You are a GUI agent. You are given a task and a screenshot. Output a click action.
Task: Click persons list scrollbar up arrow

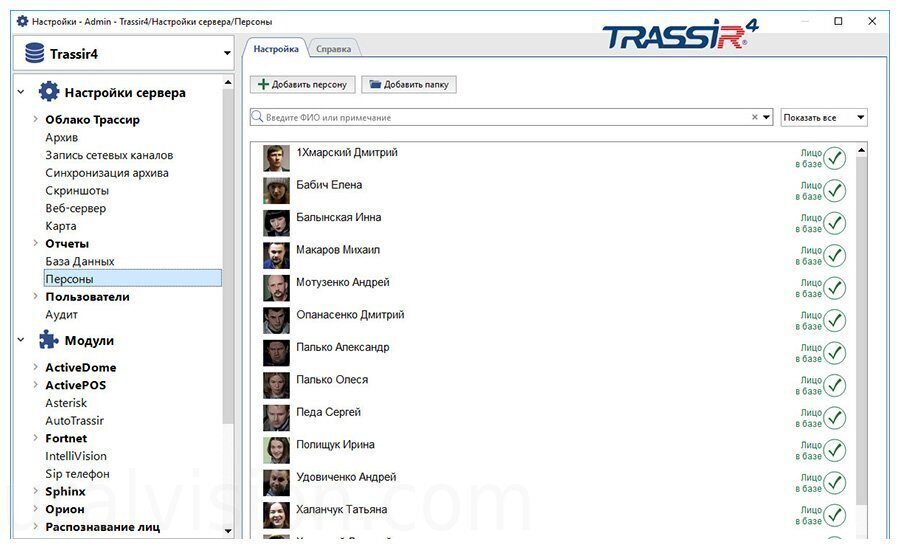coord(861,150)
